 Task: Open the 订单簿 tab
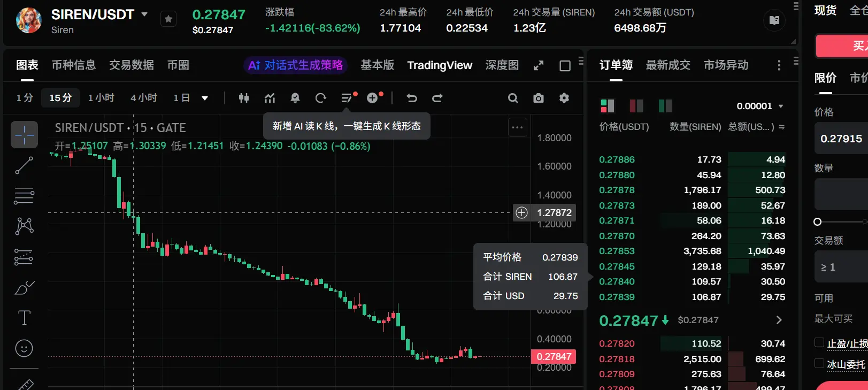(616, 65)
